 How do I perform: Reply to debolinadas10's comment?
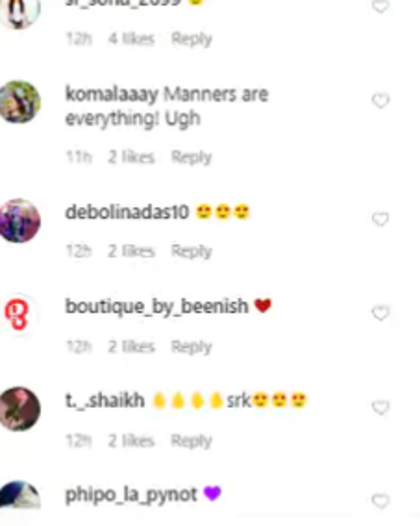tap(192, 251)
